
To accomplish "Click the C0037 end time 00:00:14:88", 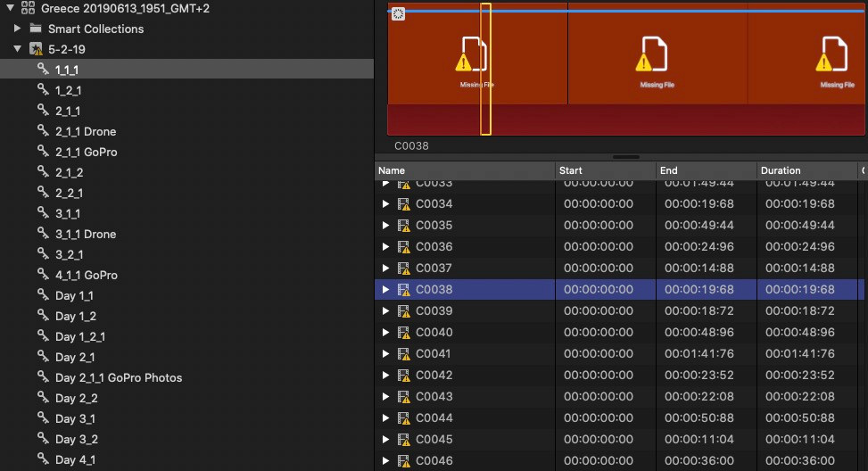I will coord(699,268).
